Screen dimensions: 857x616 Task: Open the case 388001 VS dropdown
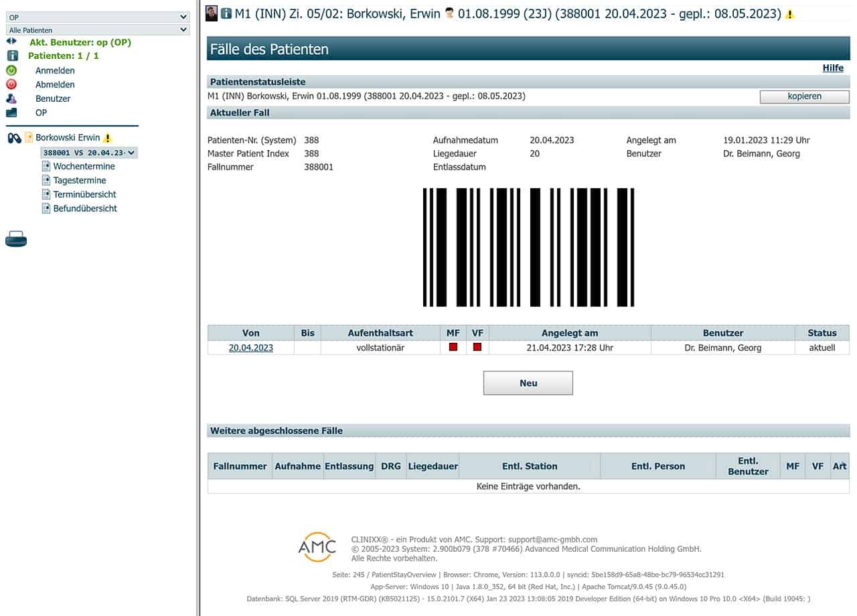point(89,153)
